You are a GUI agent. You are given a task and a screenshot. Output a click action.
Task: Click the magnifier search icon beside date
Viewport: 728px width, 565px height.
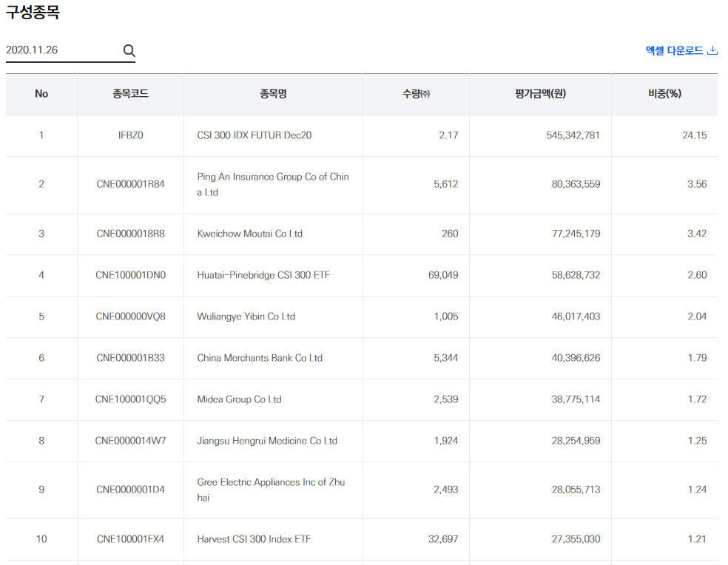(x=129, y=50)
